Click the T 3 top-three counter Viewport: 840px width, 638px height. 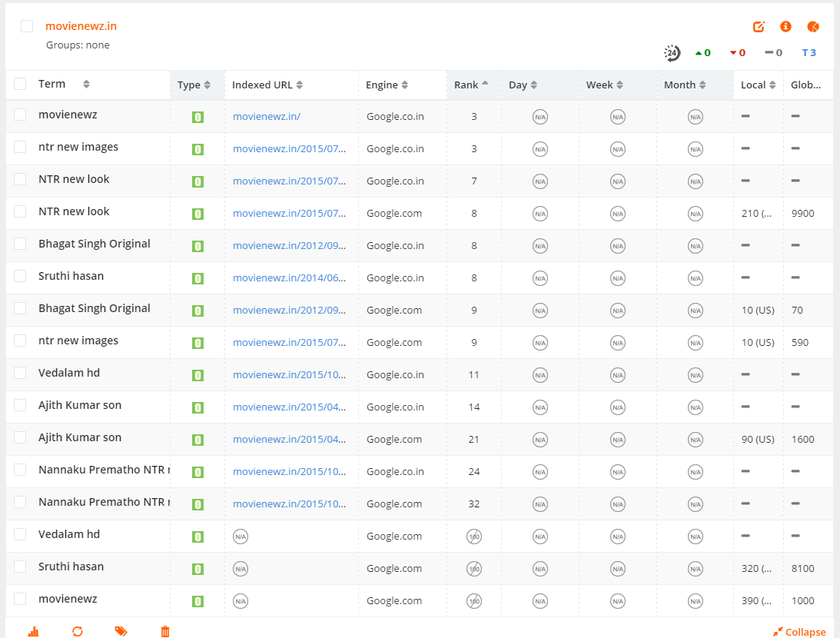click(x=808, y=53)
